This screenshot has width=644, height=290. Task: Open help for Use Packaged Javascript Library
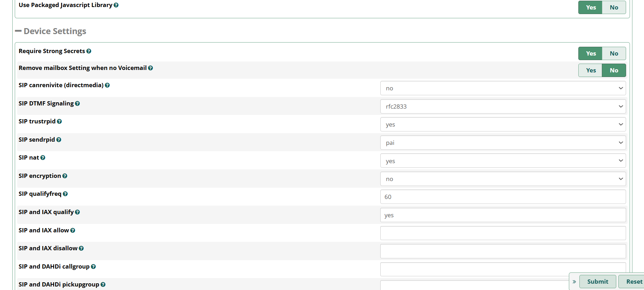(x=116, y=5)
